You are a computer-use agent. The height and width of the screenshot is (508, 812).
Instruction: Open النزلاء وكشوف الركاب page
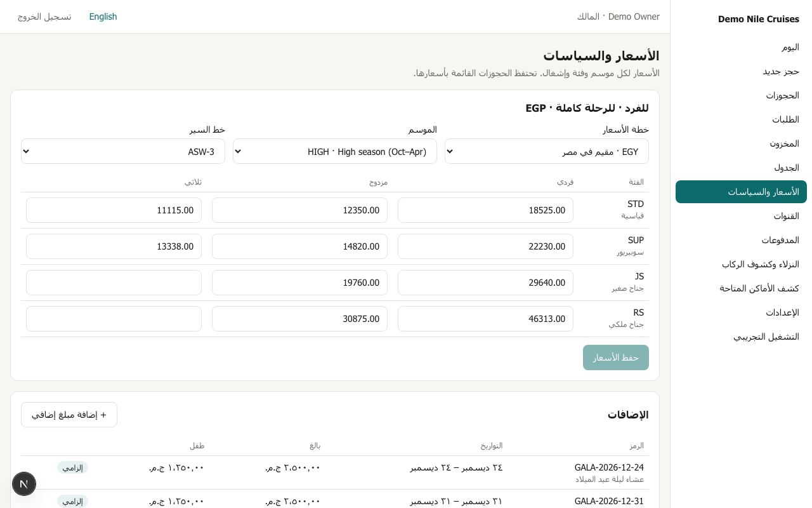741,264
